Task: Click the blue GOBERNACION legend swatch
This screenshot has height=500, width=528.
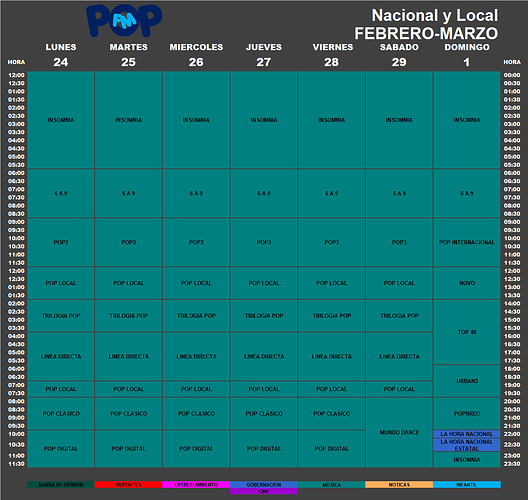Action: click(x=264, y=485)
